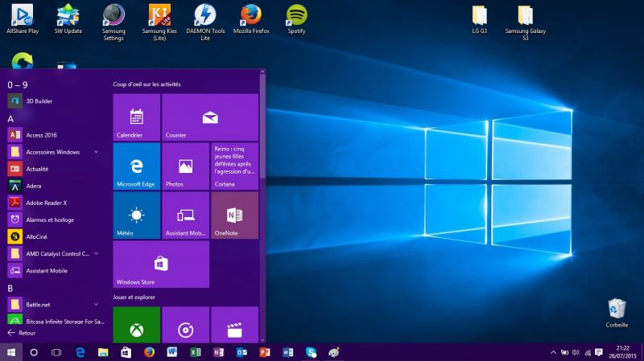Click the letter A section header

coord(10,119)
